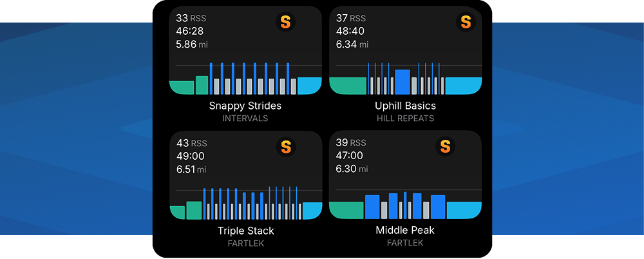This screenshot has width=644, height=259.
Task: Click the INTERVALS label under Snappy Strides
Action: (245, 119)
